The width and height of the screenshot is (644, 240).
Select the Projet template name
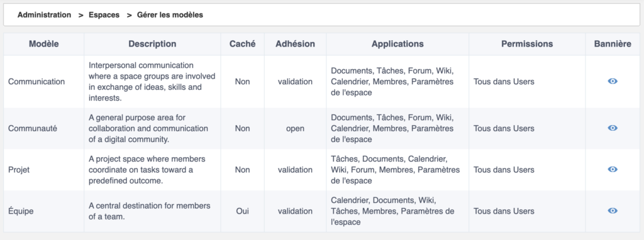[19, 170]
